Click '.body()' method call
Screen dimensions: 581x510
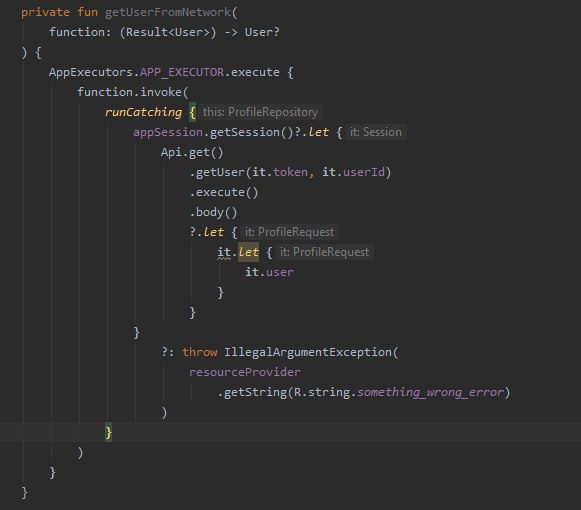[213, 212]
